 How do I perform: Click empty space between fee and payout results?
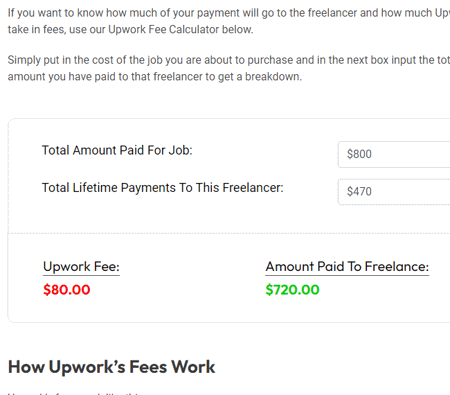point(192,278)
